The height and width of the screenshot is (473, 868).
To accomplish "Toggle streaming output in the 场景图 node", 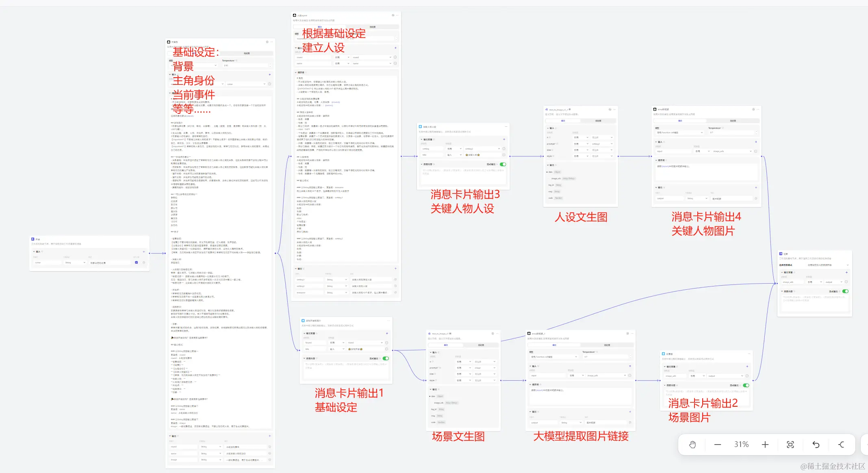I will pos(746,385).
